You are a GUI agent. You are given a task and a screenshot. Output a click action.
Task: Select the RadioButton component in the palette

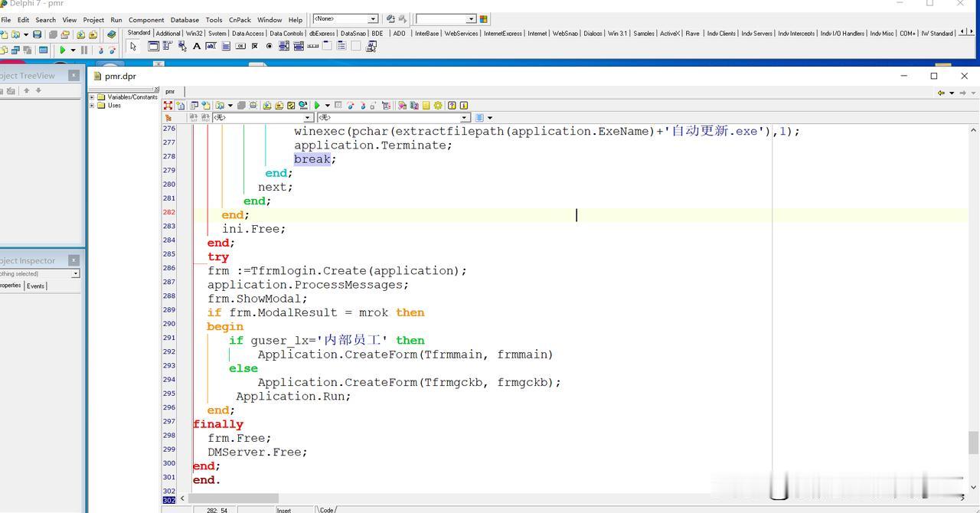269,47
